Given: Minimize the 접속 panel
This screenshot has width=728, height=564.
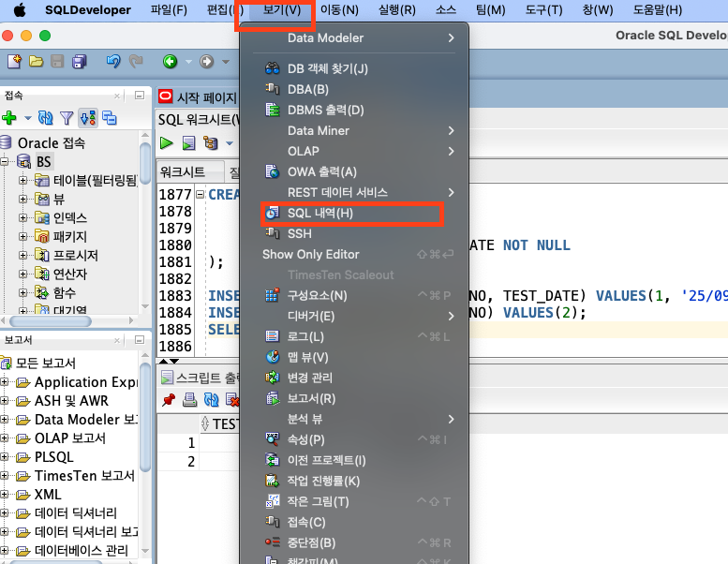Looking at the screenshot, I should click(140, 96).
